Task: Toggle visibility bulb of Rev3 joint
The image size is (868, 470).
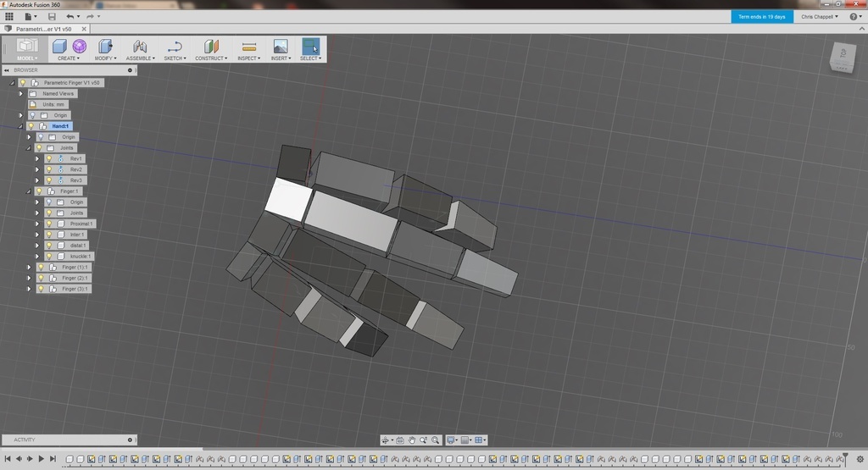Action: coord(48,180)
